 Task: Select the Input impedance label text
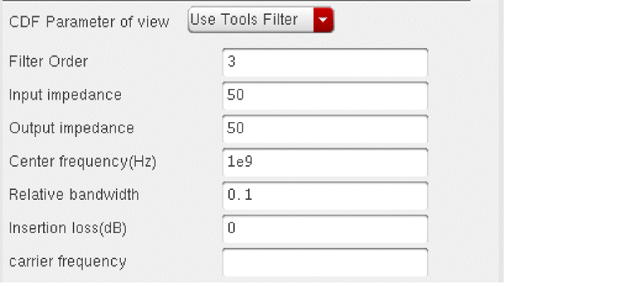click(x=65, y=95)
